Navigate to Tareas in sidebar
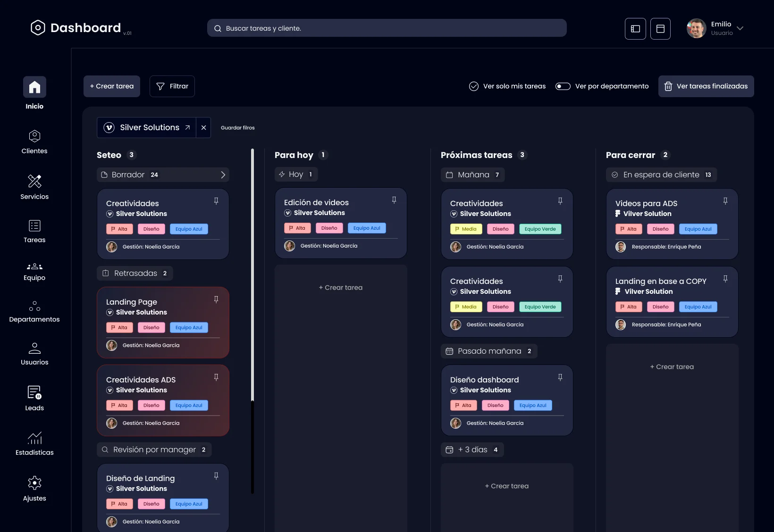 coord(34,231)
